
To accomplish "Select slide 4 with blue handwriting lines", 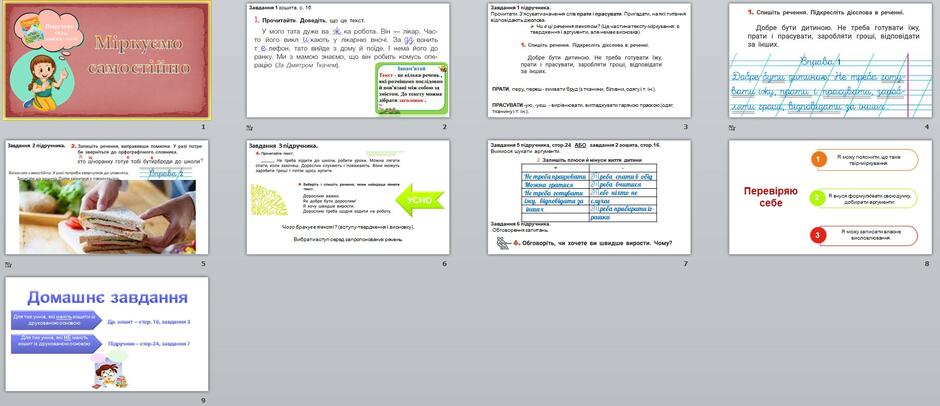I will 830,60.
